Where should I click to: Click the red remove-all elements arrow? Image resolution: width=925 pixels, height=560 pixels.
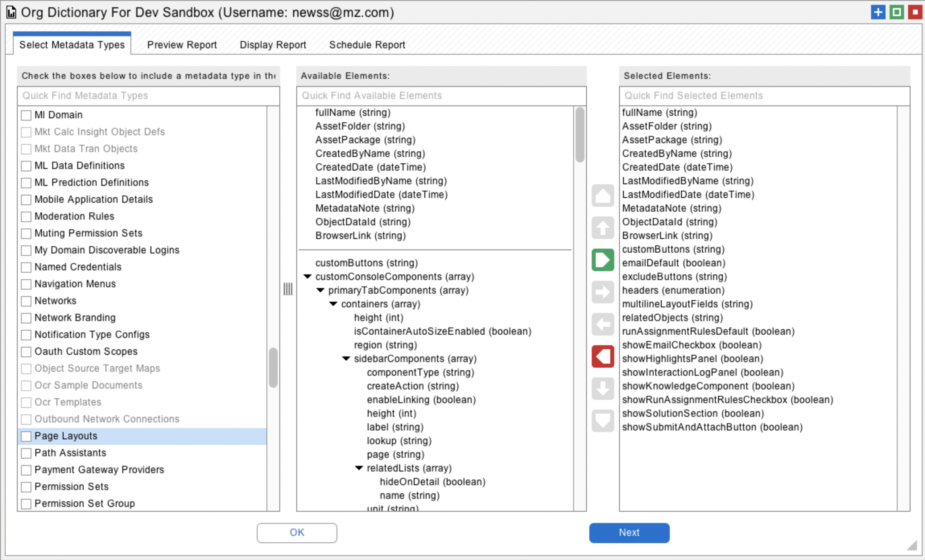point(603,356)
